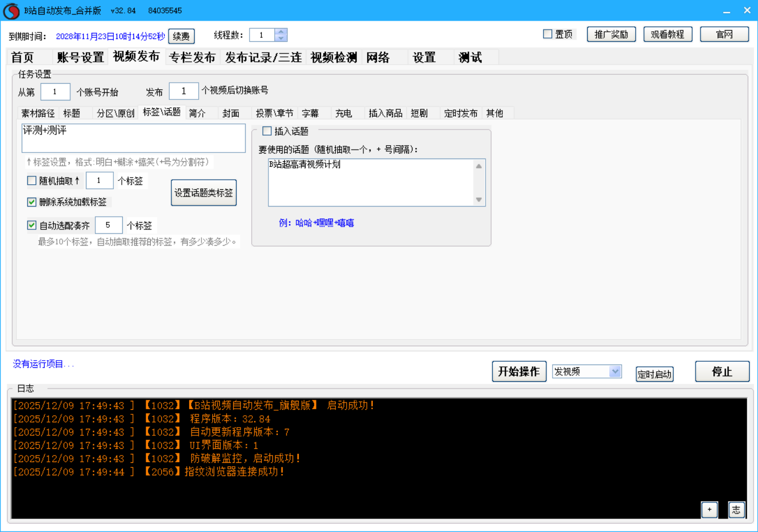Screen dimensions: 758x532
Task: Uncheck 删除系统加载标签 option
Action: tap(32, 202)
